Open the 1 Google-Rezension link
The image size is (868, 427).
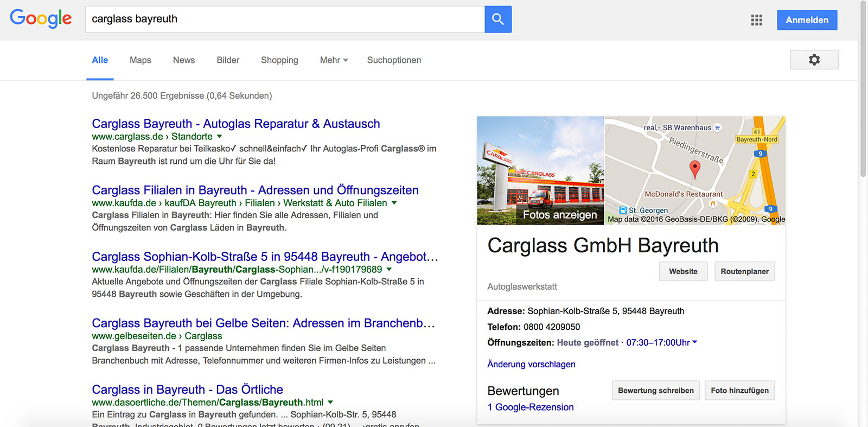tap(531, 407)
